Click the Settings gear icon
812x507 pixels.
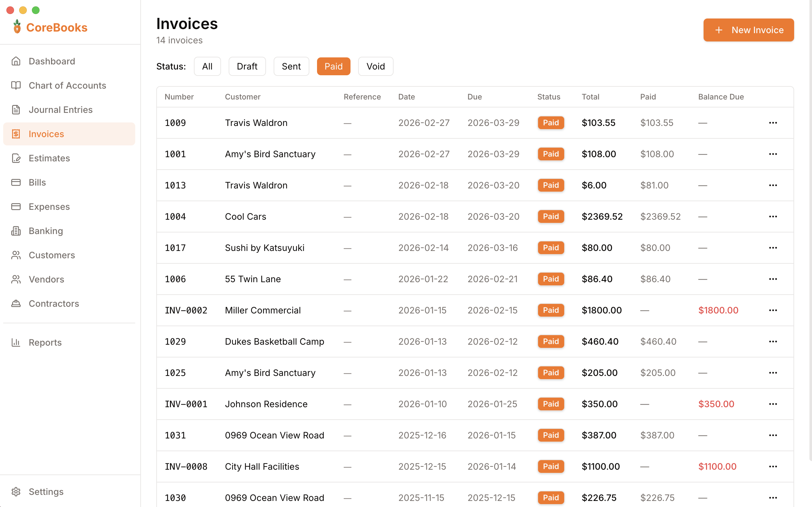click(x=16, y=492)
